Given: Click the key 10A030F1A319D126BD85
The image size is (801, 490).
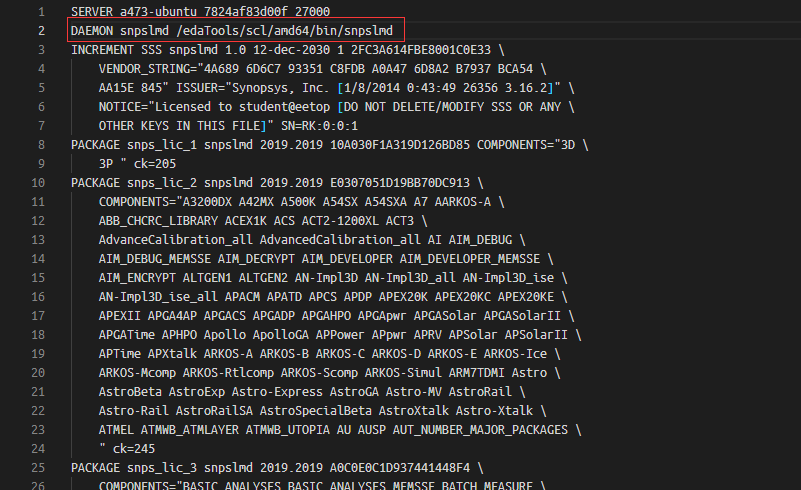Looking at the screenshot, I should 400,145.
